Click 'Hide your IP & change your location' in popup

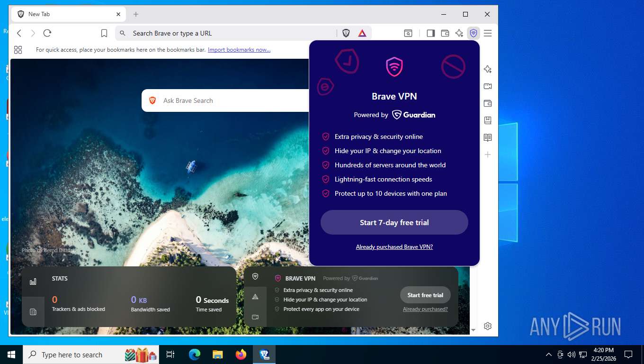coord(388,151)
